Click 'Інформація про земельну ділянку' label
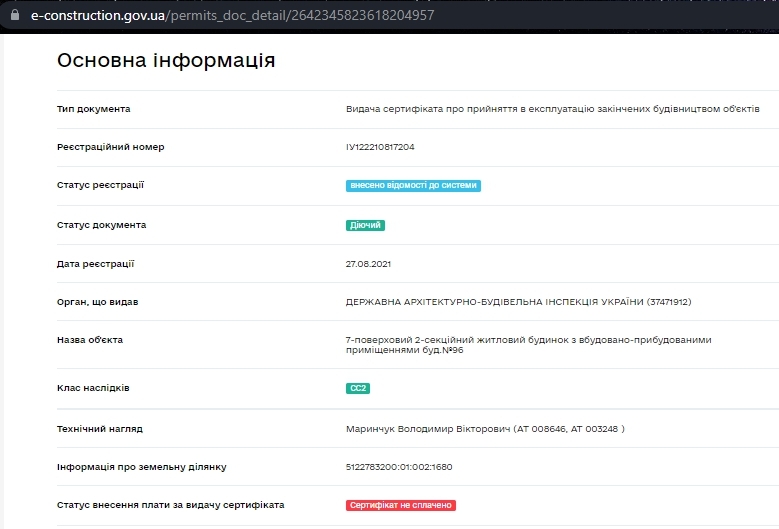779x529 pixels. click(x=142, y=467)
